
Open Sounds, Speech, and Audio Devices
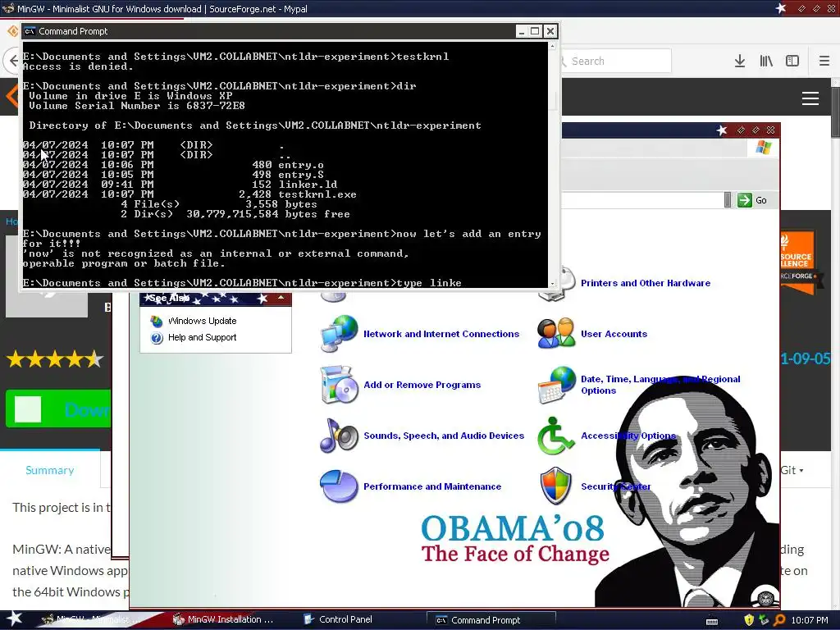[x=444, y=436]
